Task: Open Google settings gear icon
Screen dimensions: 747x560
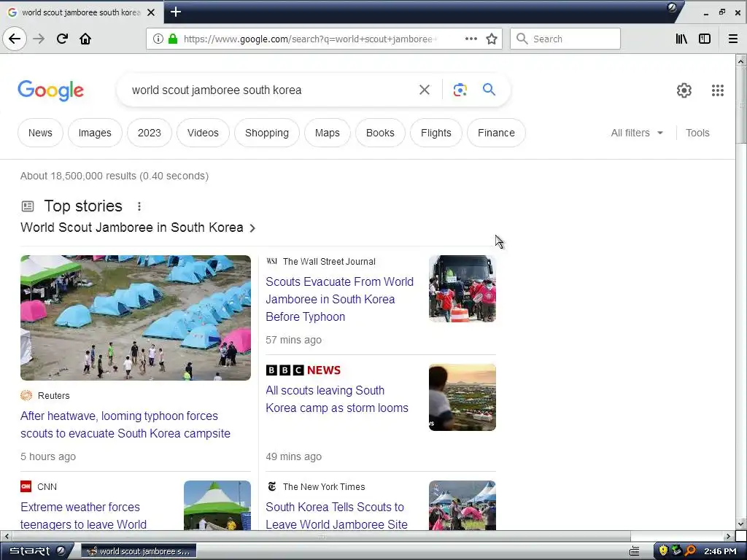Action: [x=684, y=90]
